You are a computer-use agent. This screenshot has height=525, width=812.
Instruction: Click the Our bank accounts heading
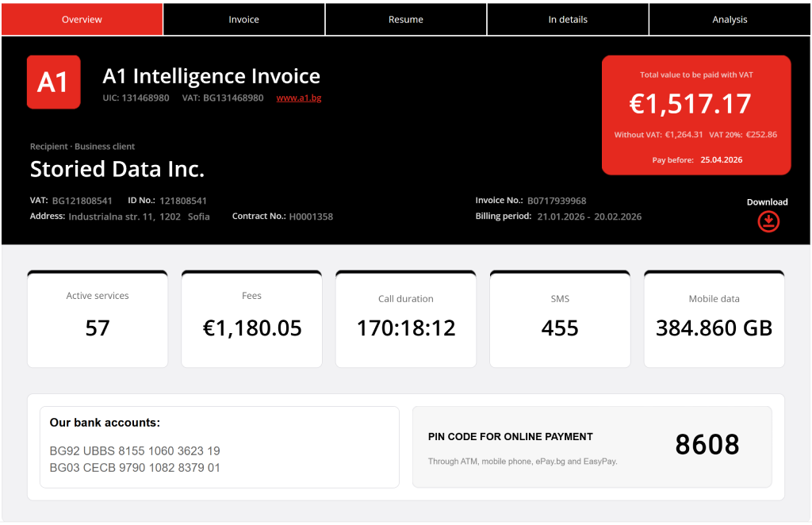(x=105, y=423)
